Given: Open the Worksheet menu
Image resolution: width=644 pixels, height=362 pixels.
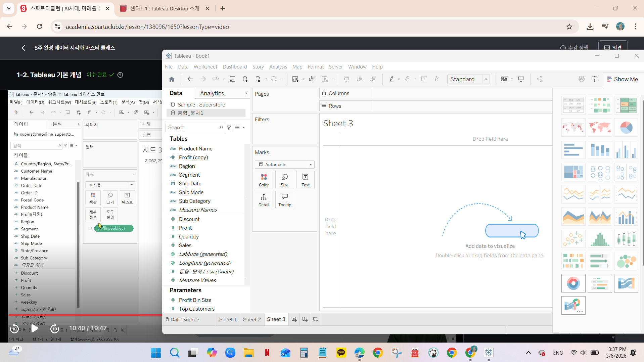Looking at the screenshot, I should pyautogui.click(x=205, y=67).
